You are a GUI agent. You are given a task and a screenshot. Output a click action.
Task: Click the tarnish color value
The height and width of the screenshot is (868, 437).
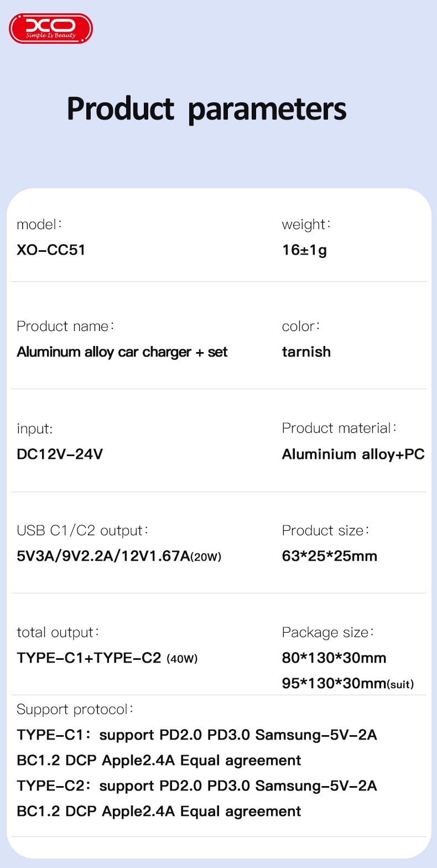306,352
